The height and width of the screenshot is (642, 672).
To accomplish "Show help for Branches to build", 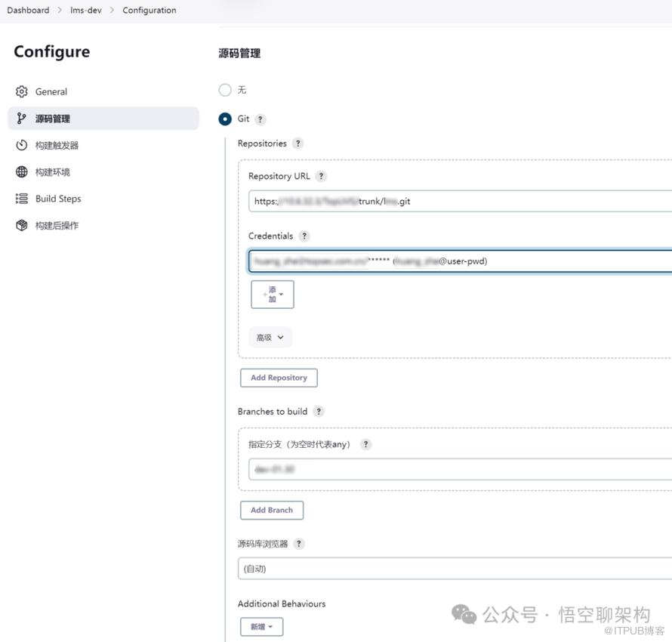I will (x=319, y=412).
